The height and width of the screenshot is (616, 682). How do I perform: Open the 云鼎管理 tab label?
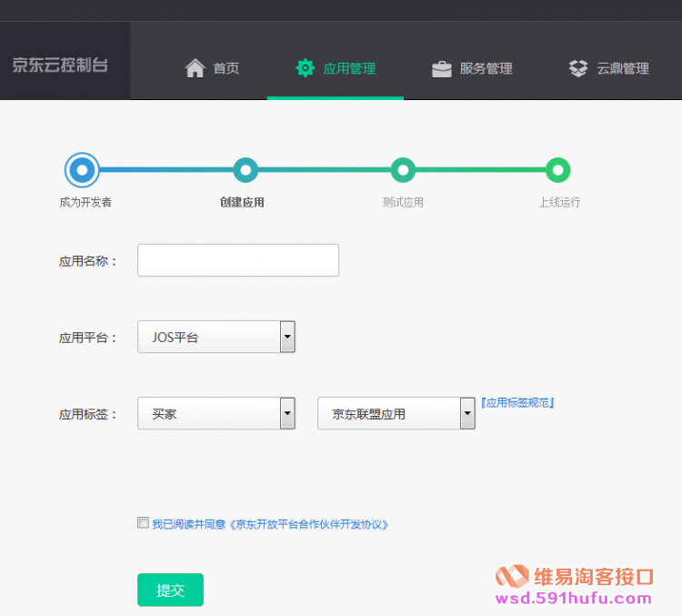pos(622,68)
